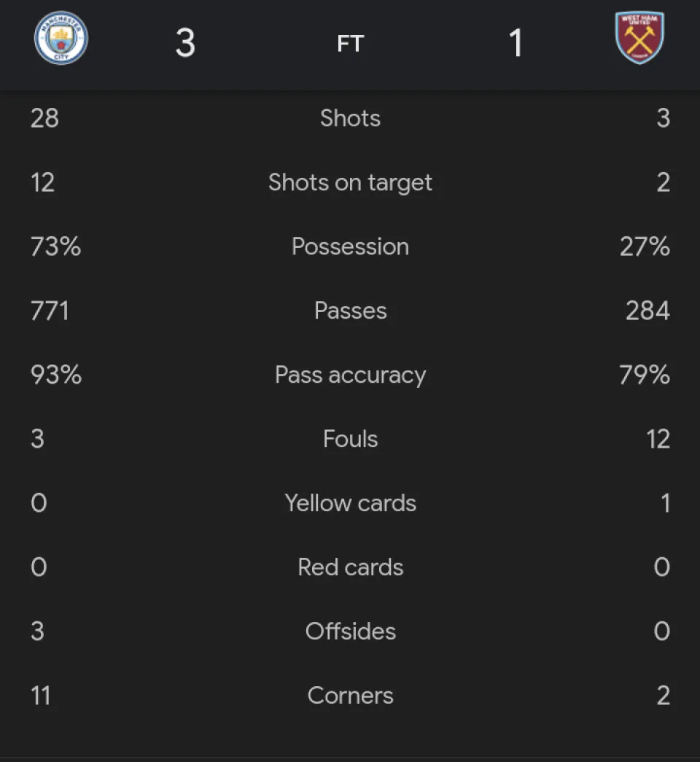700x762 pixels.
Task: Click Manchester City's 771 passes value
Action: click(x=50, y=311)
